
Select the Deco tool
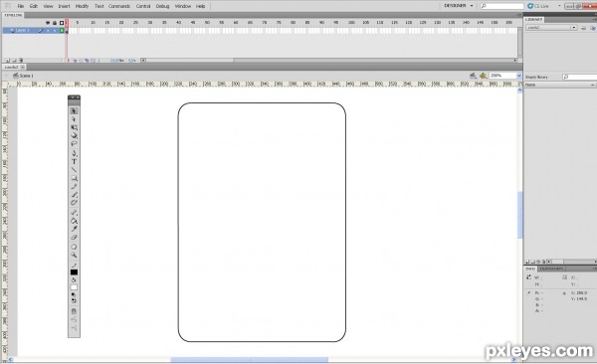pos(74,203)
